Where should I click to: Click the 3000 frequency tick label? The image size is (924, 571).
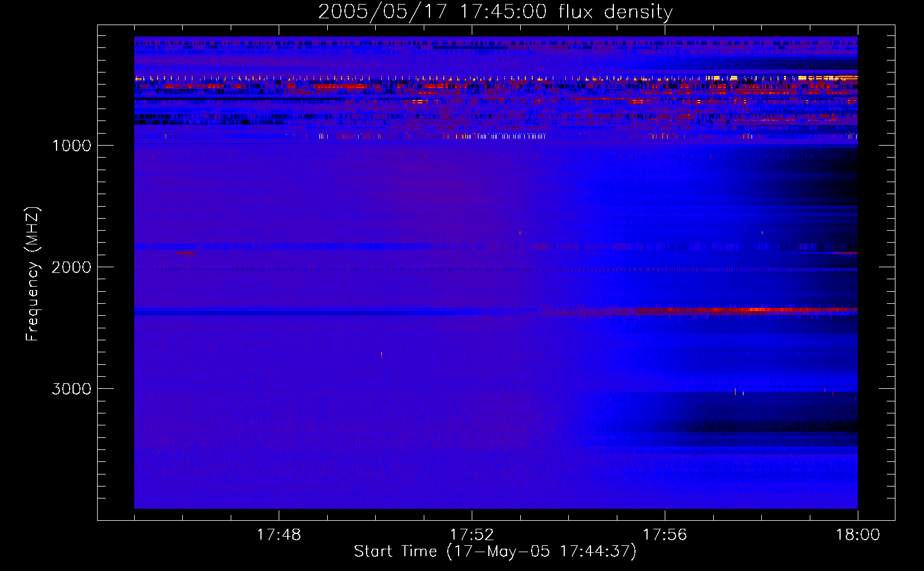click(x=71, y=389)
